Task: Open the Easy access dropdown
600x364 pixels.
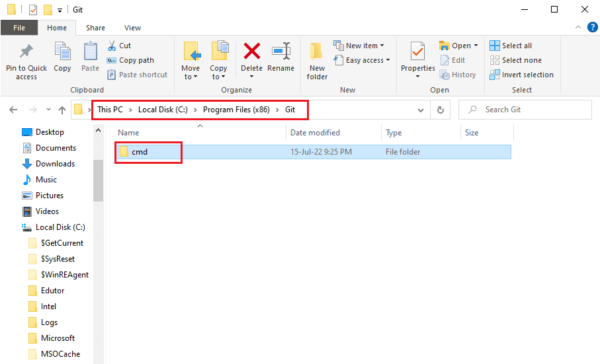Action: pos(363,60)
